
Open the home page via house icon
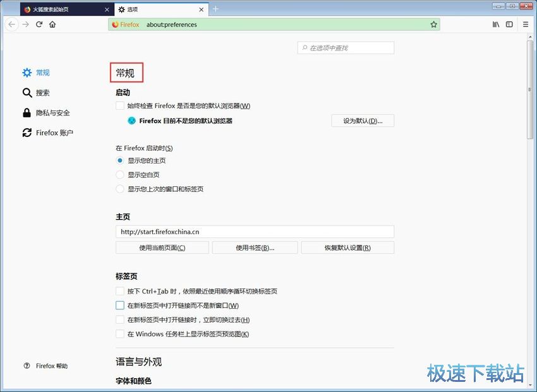click(x=52, y=24)
